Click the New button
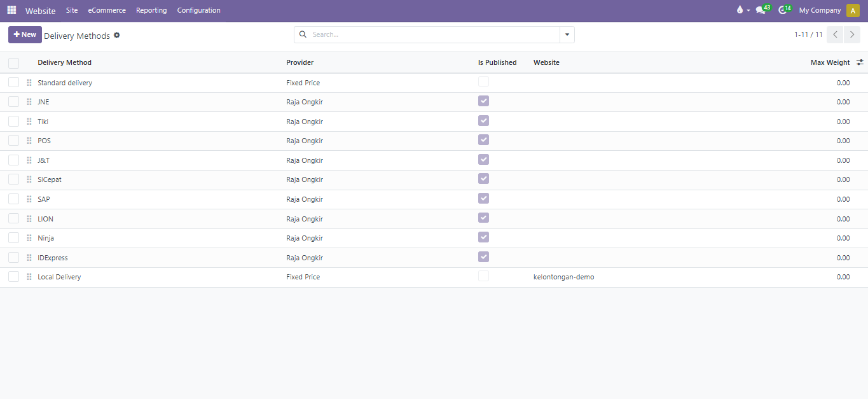This screenshot has width=868, height=399. pos(25,35)
